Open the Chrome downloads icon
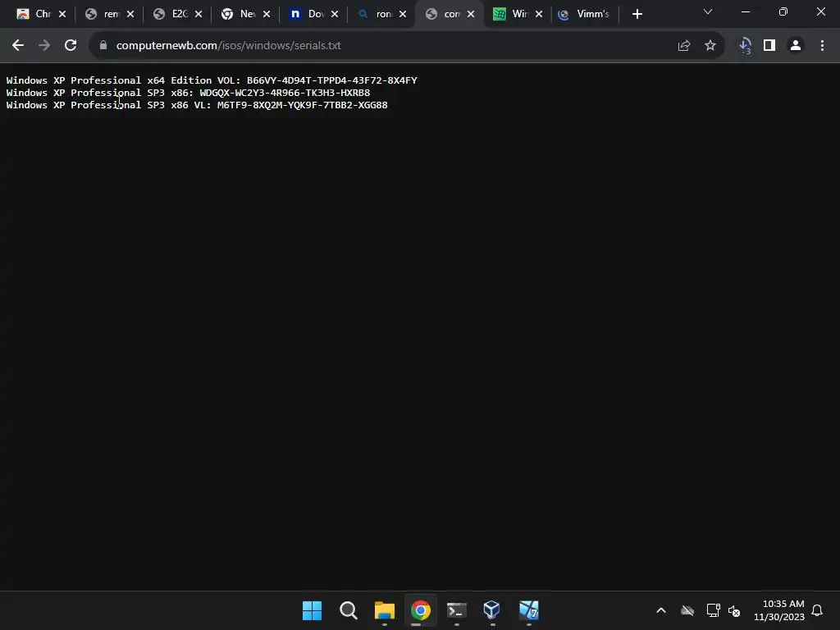 [x=745, y=46]
